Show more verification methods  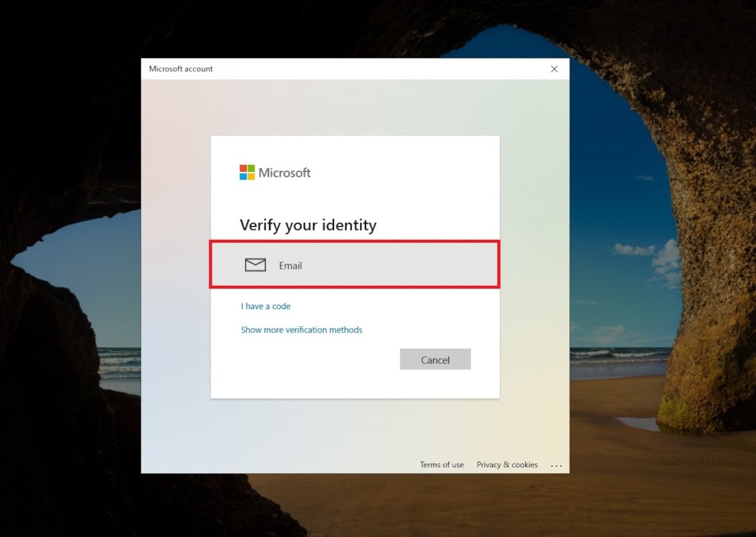302,329
